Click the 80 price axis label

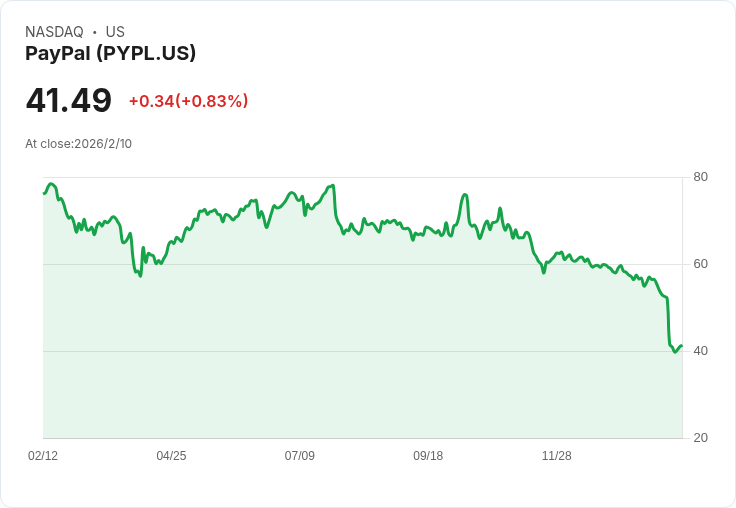pyautogui.click(x=700, y=177)
